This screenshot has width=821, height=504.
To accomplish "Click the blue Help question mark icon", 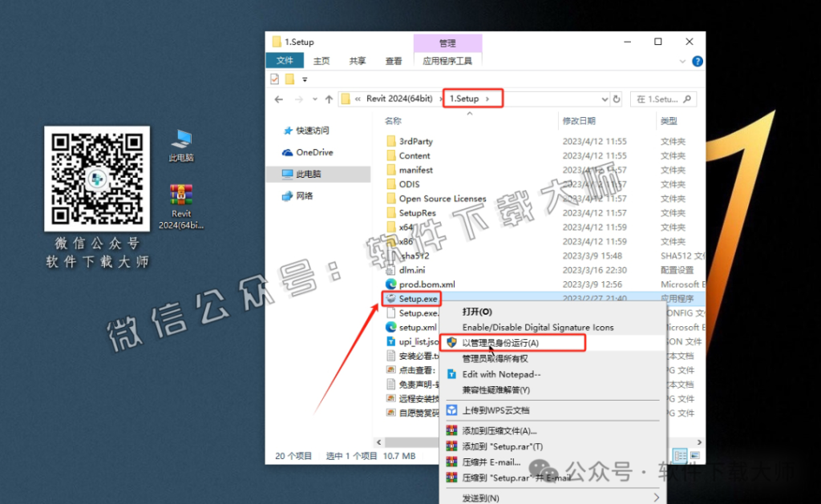I will click(697, 61).
